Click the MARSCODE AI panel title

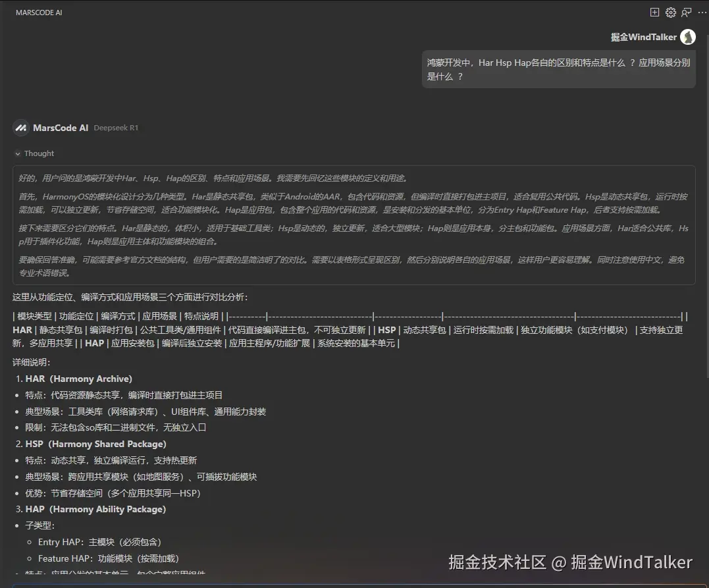coord(39,13)
